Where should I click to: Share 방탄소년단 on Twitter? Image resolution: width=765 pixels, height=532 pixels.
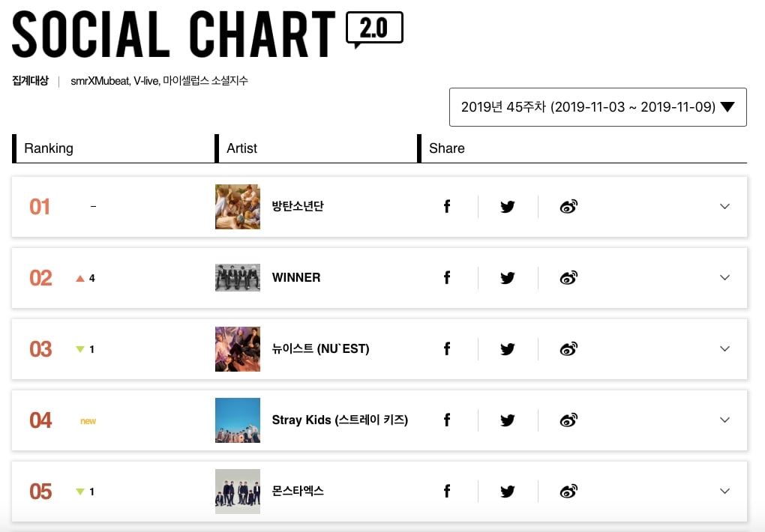pos(508,207)
